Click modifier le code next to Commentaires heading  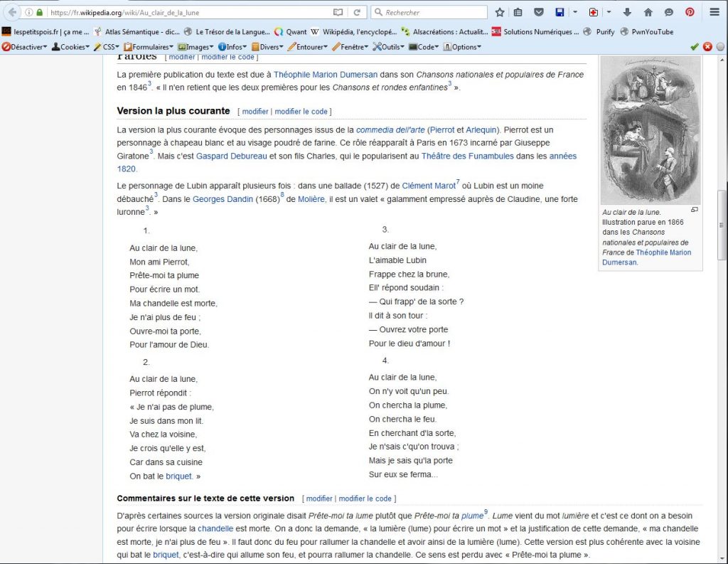point(365,499)
